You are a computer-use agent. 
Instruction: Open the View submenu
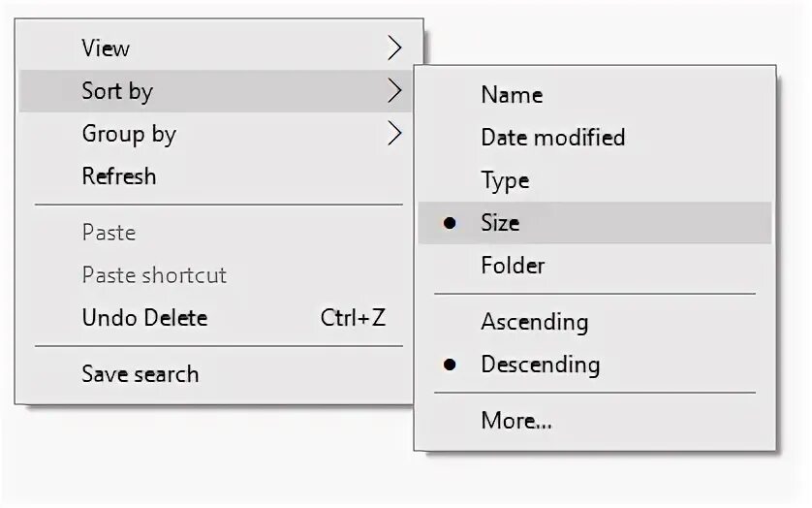pos(106,48)
